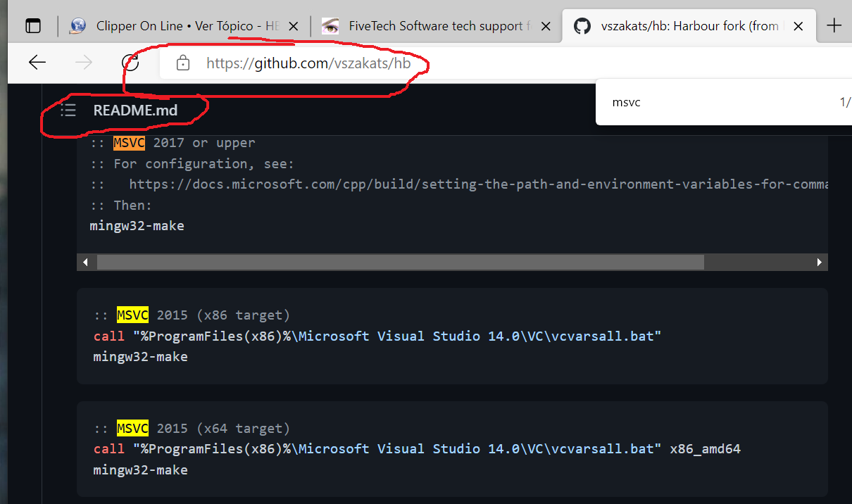Viewport: 852px width, 504px height.
Task: Click the find box containing "msvc"
Action: pyautogui.click(x=704, y=102)
